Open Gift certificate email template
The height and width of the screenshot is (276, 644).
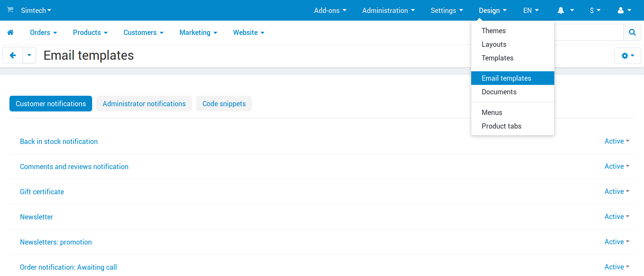tap(42, 192)
